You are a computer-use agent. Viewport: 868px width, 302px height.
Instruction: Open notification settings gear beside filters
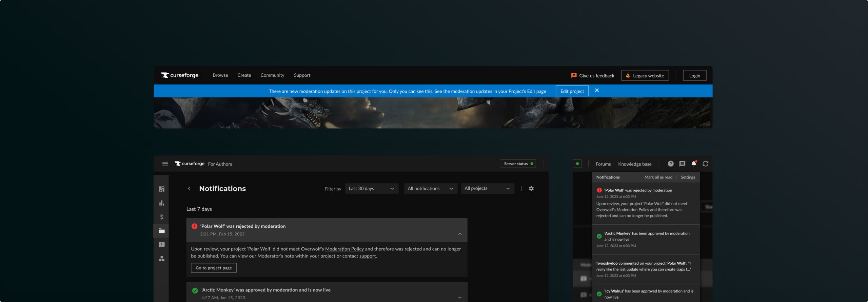(x=531, y=188)
